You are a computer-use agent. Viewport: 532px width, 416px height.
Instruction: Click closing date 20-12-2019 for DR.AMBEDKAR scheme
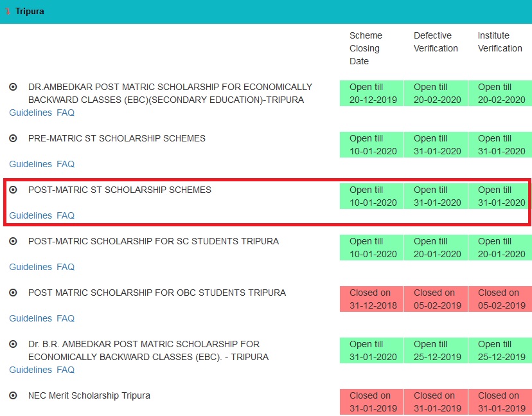tap(371, 93)
